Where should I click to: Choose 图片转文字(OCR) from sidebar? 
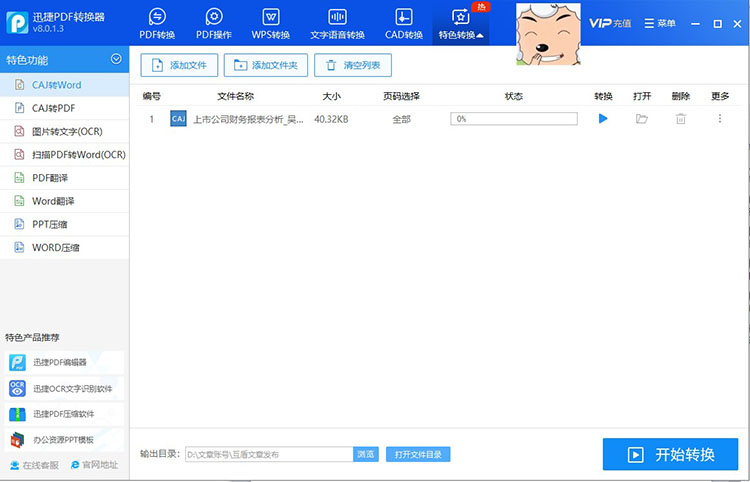(x=67, y=131)
